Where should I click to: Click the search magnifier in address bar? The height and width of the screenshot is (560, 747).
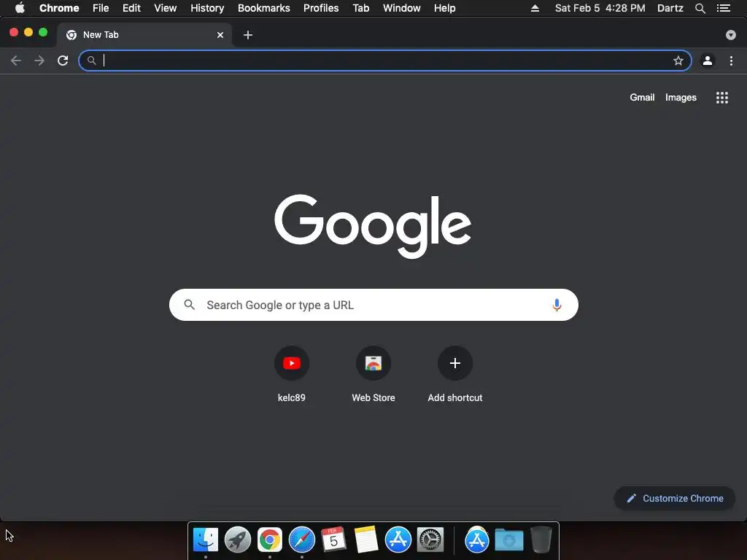(91, 61)
